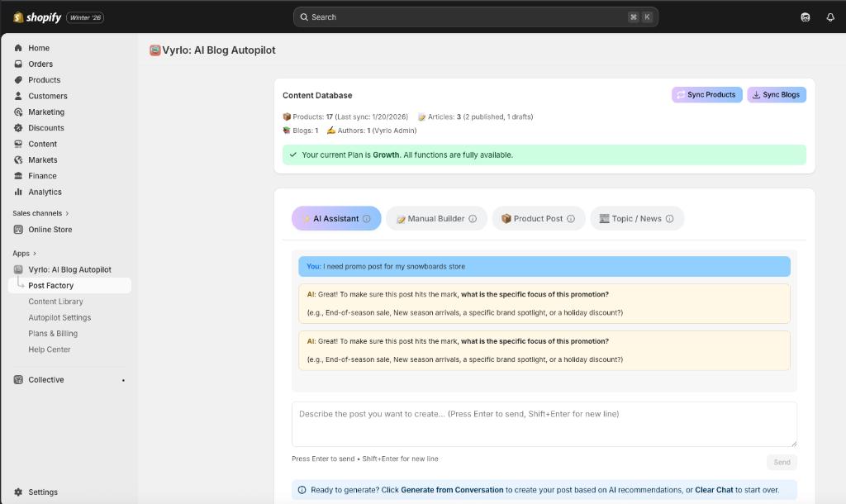Select the Product Post tab
Image resolution: width=846 pixels, height=504 pixels.
point(538,219)
